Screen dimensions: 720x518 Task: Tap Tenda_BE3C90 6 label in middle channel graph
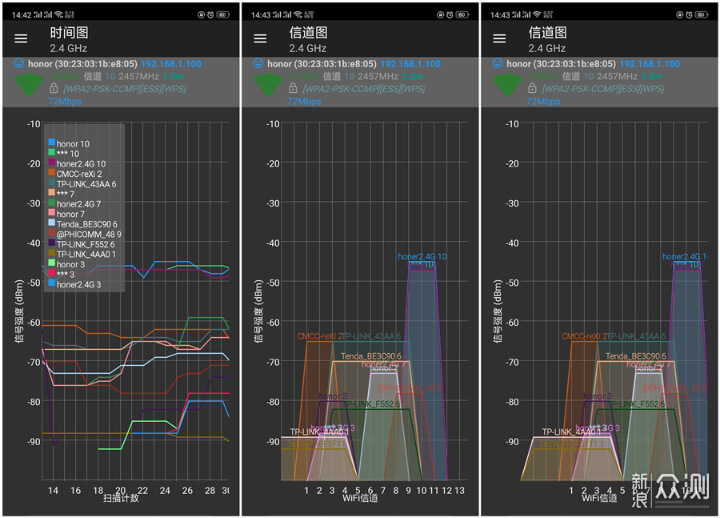(370, 356)
